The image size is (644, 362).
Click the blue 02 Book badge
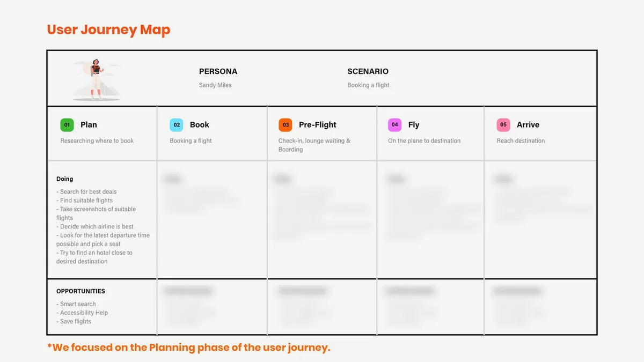tap(177, 125)
